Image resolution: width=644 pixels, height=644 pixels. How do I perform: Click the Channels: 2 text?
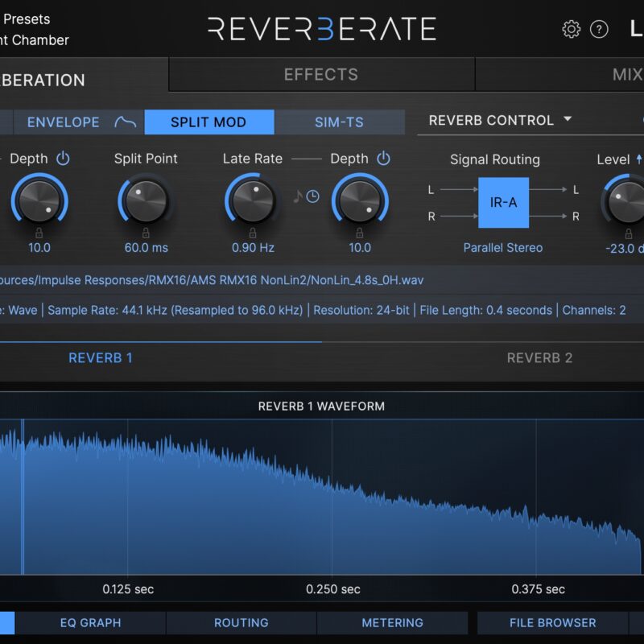pyautogui.click(x=594, y=310)
